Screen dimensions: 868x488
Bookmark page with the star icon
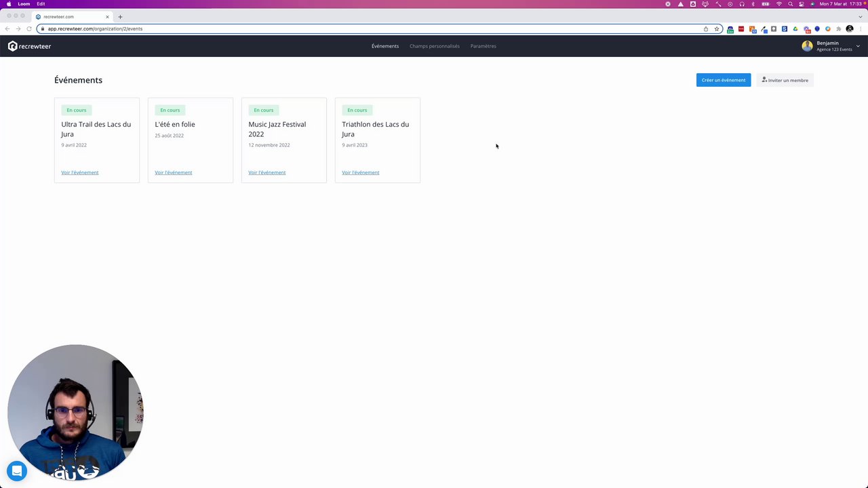(x=717, y=28)
